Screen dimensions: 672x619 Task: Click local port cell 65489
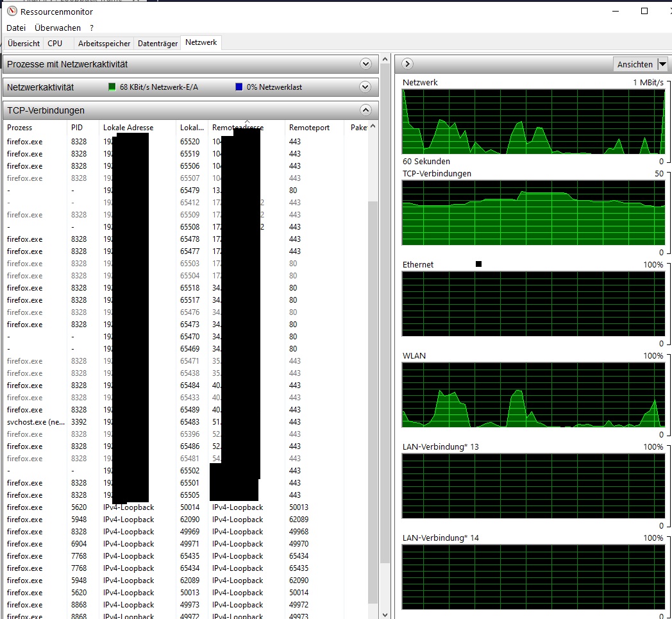tap(190, 409)
